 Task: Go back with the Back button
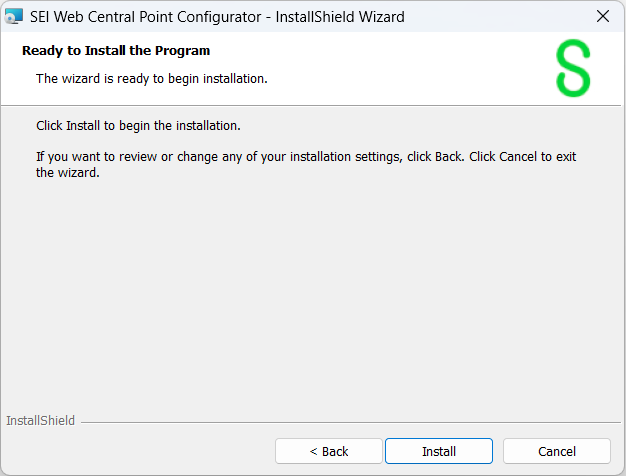(x=329, y=451)
